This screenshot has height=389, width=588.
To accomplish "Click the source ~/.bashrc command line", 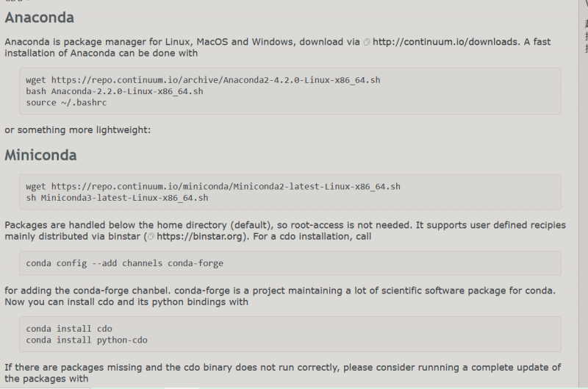I will pyautogui.click(x=62, y=103).
